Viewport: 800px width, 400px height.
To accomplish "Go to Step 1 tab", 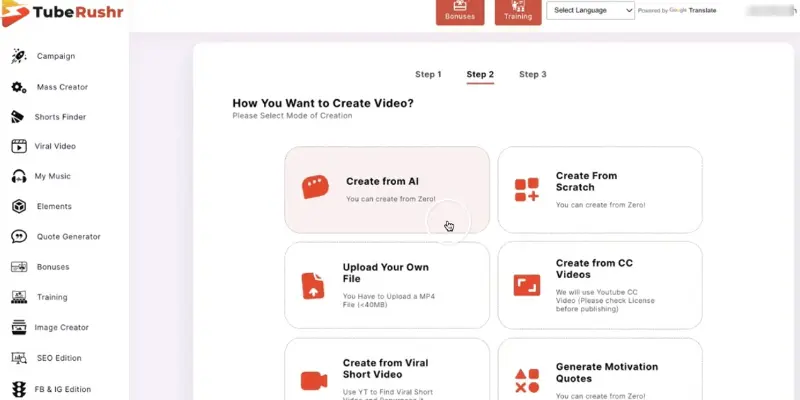I will pos(428,74).
